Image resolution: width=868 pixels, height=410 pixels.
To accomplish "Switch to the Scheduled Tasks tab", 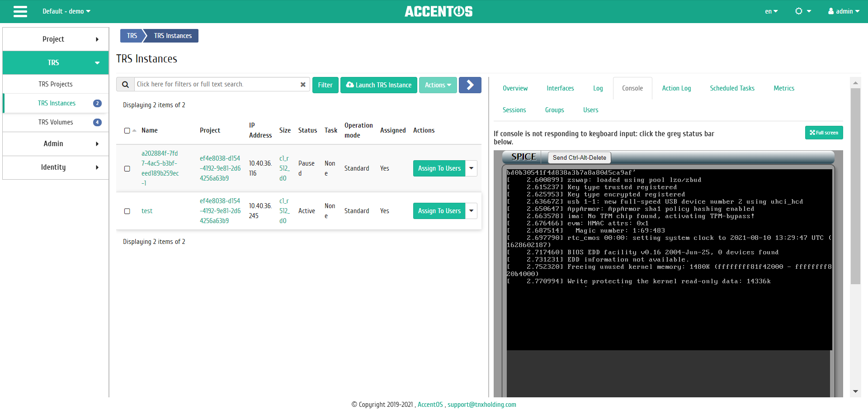I will pos(732,88).
